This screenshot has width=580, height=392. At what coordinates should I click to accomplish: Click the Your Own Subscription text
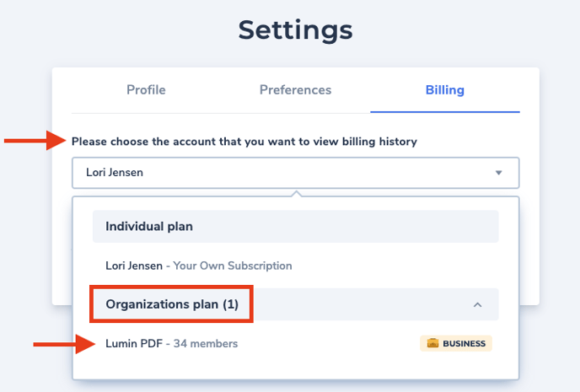click(x=233, y=266)
